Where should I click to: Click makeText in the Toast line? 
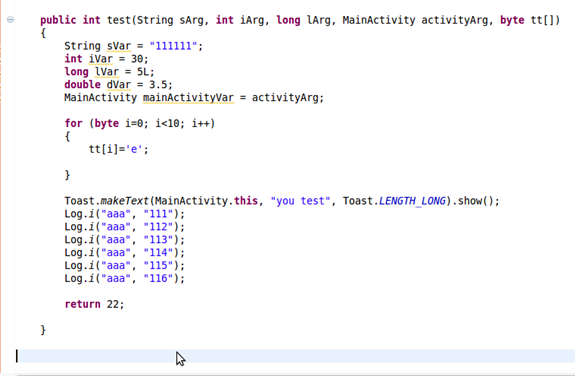pyautogui.click(x=124, y=201)
